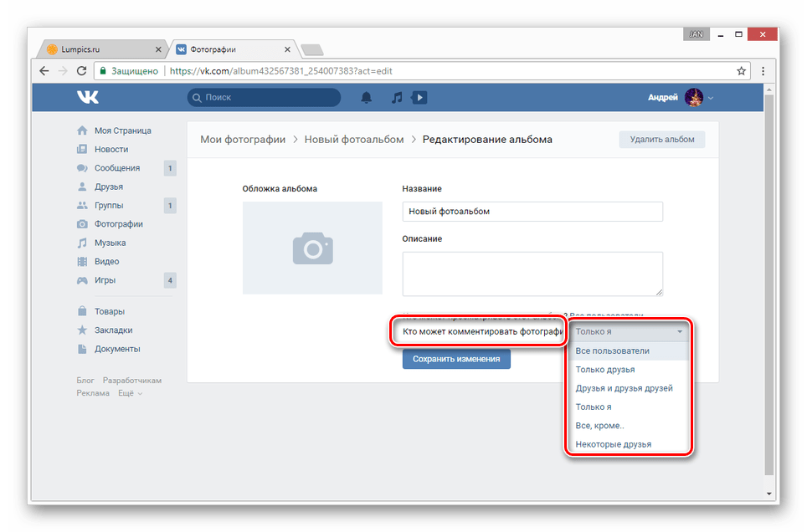Open notifications bell icon
Viewport: 807px width, 532px height.
[x=366, y=97]
